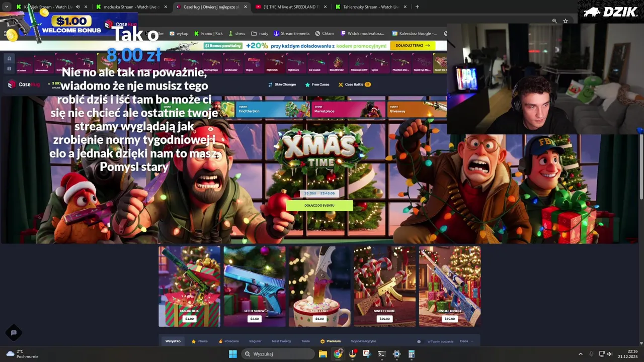Close the CaseHug browser tab
Screen dimensions: 644x362
[x=246, y=7]
